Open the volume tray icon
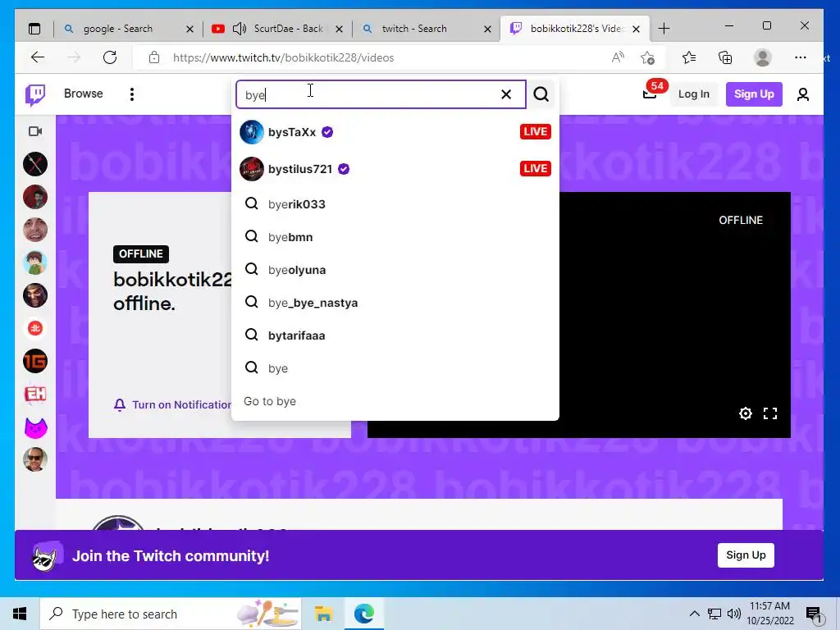This screenshot has width=840, height=630. point(734,614)
